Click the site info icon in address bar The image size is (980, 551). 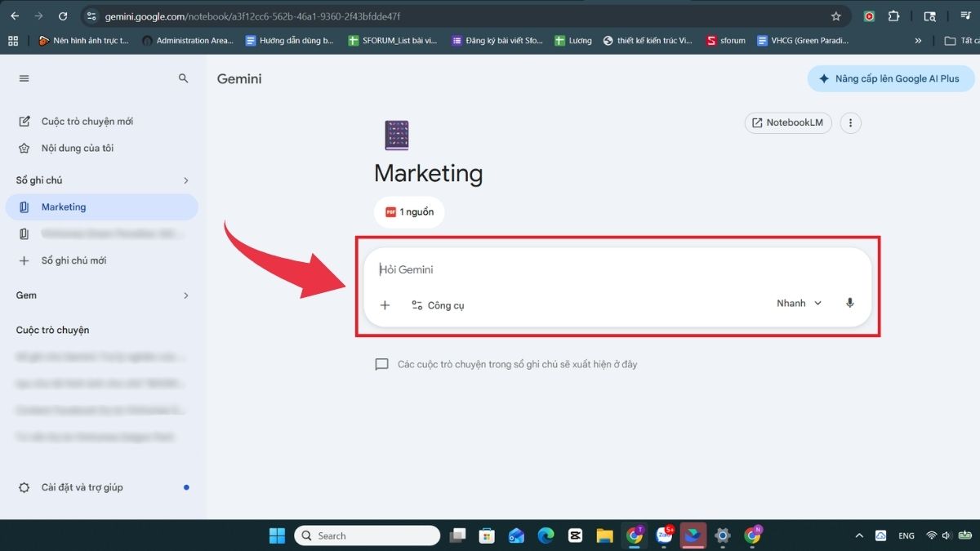click(91, 16)
